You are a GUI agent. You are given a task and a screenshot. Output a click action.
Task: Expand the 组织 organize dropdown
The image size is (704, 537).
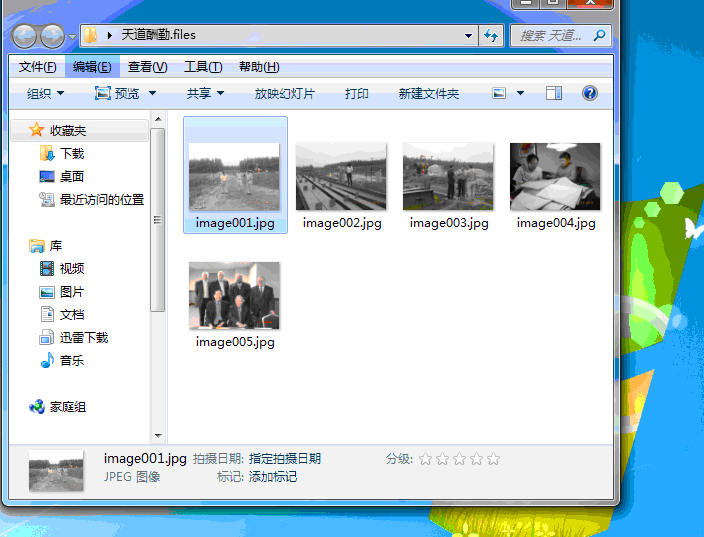tap(45, 93)
